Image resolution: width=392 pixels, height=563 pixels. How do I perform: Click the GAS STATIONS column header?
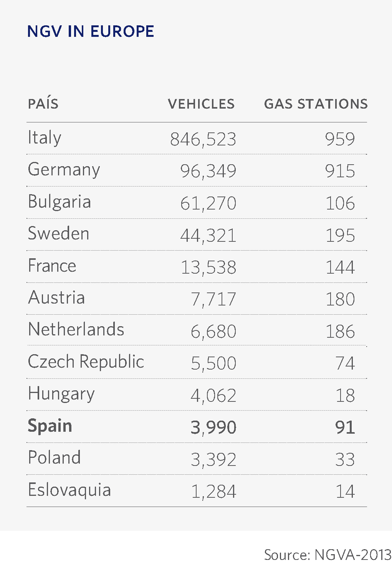click(x=316, y=104)
